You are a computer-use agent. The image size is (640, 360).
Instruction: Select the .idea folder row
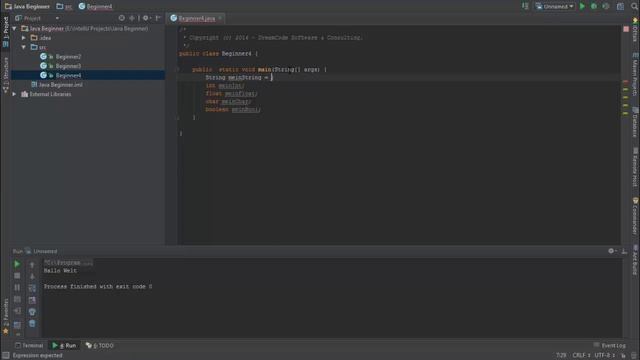click(88, 38)
